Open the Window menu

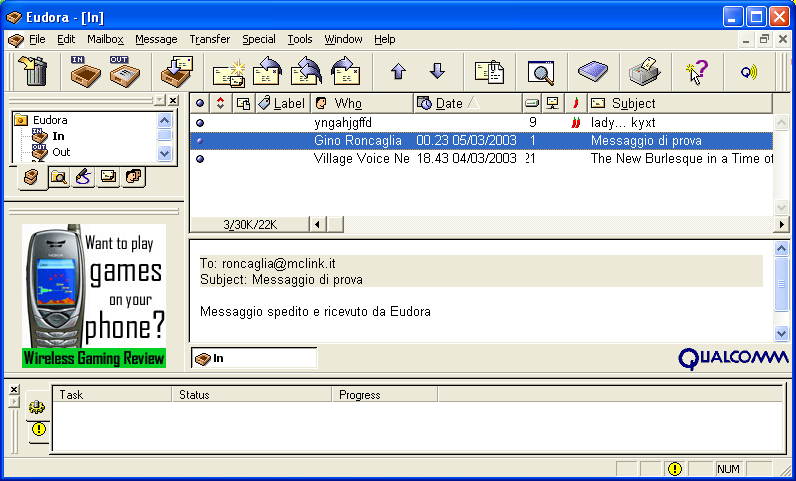click(343, 39)
